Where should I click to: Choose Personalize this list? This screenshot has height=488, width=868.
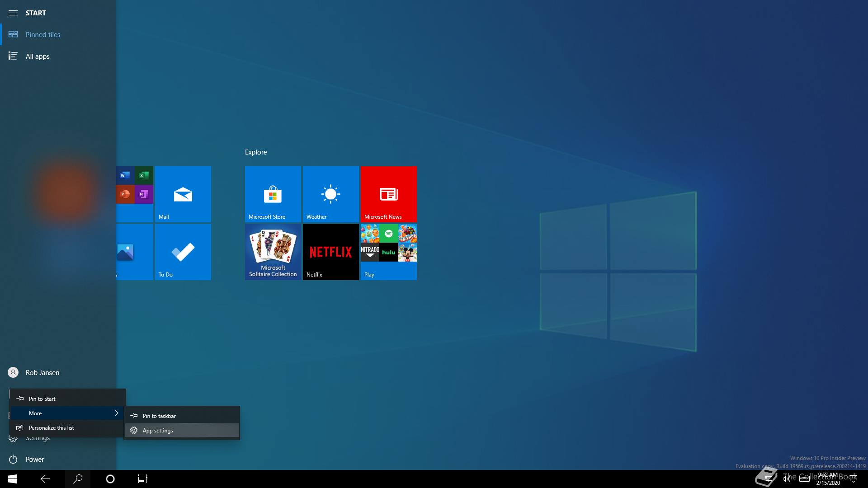68,427
